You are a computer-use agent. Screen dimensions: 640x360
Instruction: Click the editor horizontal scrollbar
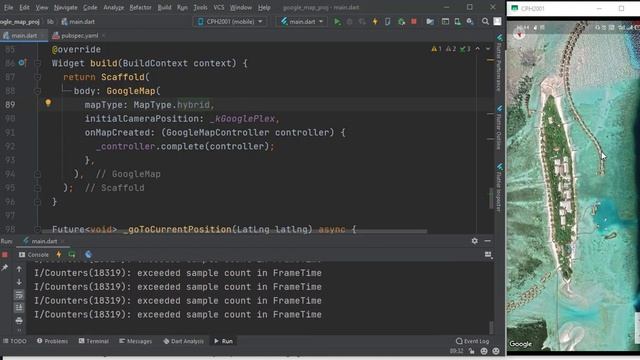tap(234, 231)
